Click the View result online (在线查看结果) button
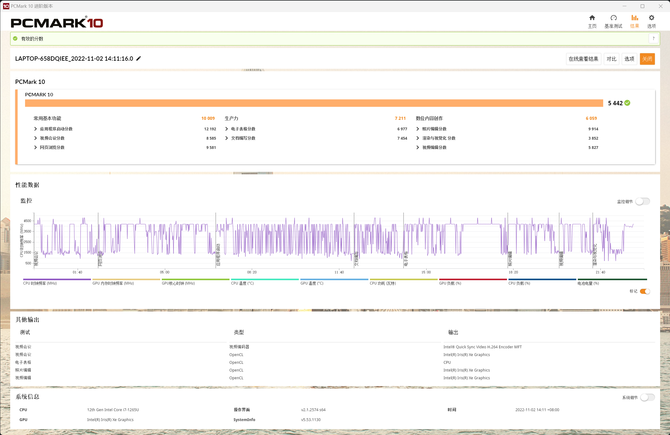This screenshot has width=670, height=435. 583,59
